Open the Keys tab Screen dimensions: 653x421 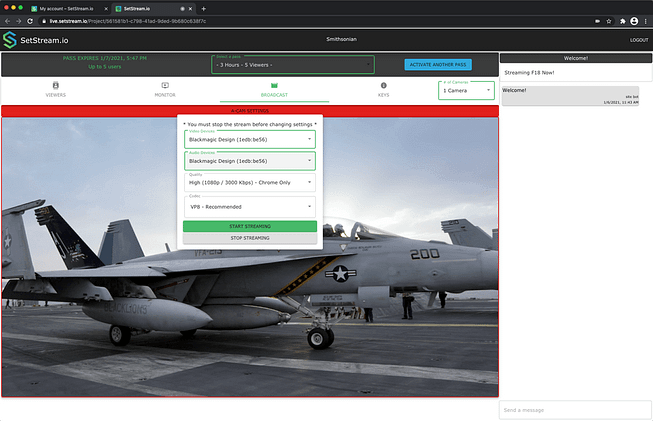pyautogui.click(x=384, y=90)
